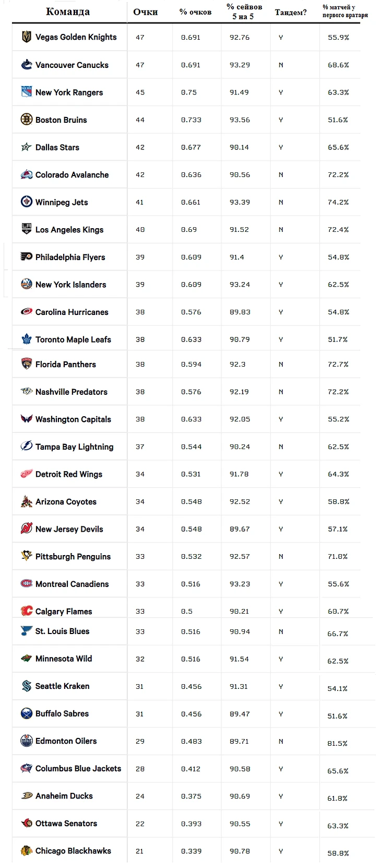Viewport: 381px width, 868px height.
Task: Click the Calgary Flames logo icon
Action: coord(27,611)
